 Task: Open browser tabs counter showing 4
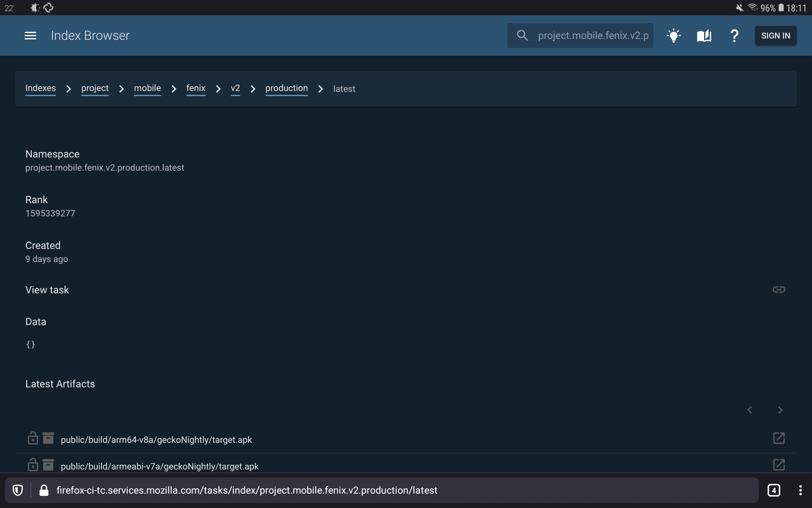(774, 490)
